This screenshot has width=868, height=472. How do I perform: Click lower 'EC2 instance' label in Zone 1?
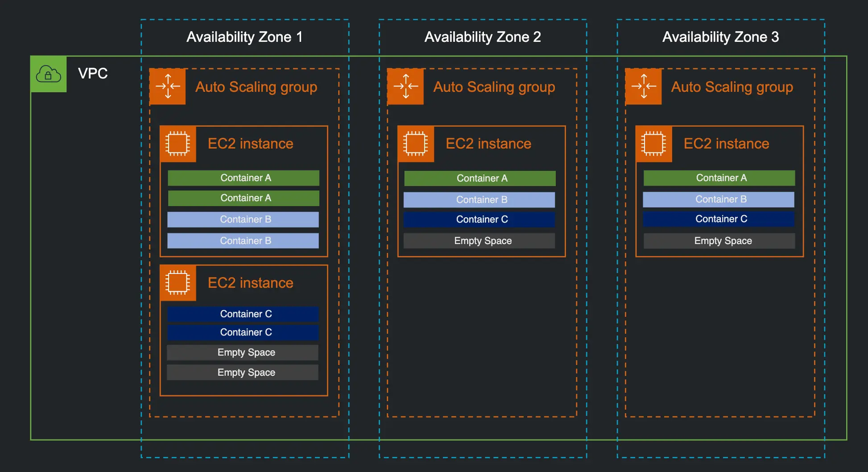click(x=251, y=283)
